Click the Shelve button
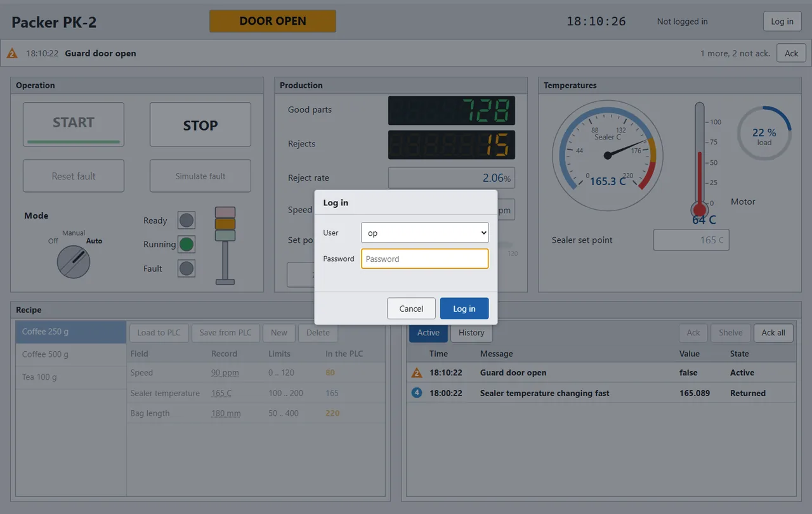The height and width of the screenshot is (514, 812). coord(731,333)
